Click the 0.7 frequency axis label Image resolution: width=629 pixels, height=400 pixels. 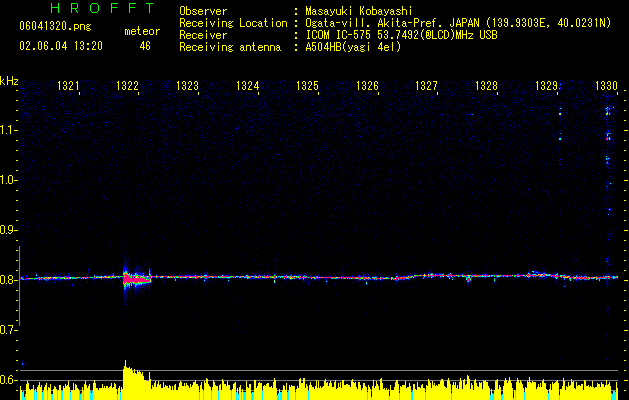pyautogui.click(x=9, y=330)
